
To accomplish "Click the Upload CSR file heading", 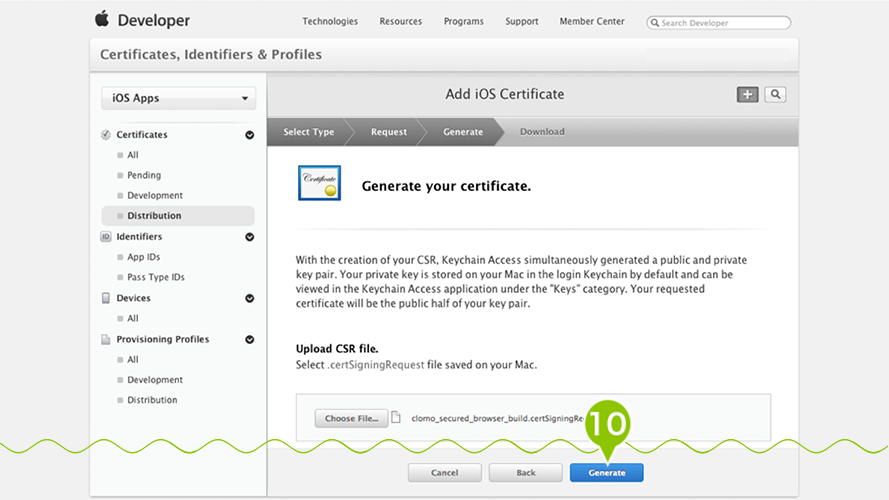I will (x=337, y=349).
